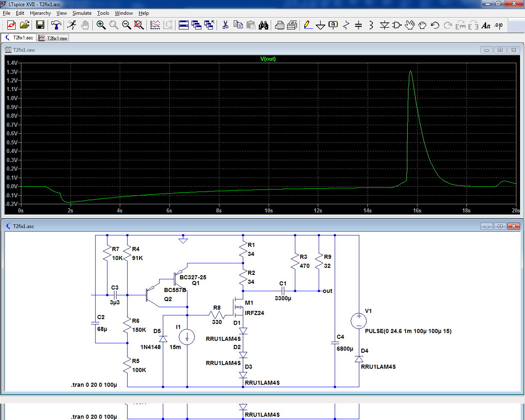Open the Edit menu
525x420 pixels.
point(20,13)
